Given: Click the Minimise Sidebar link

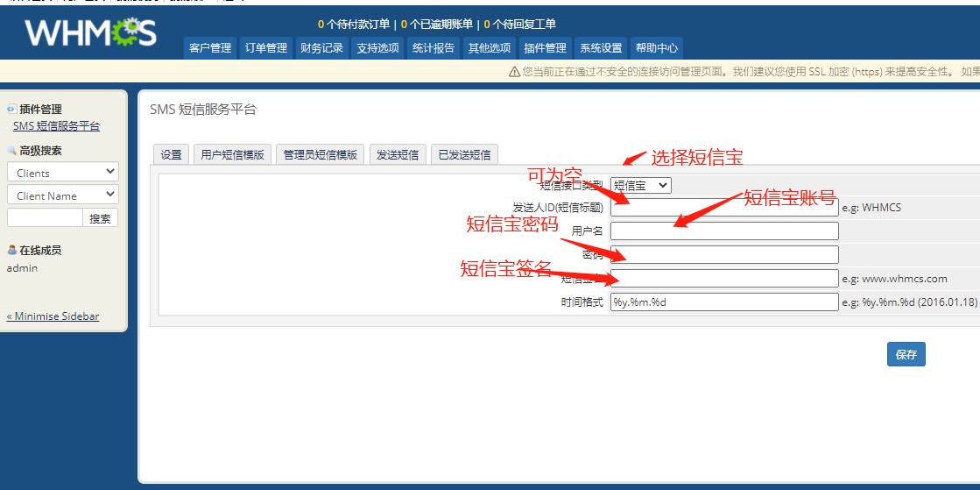Looking at the screenshot, I should 53,316.
